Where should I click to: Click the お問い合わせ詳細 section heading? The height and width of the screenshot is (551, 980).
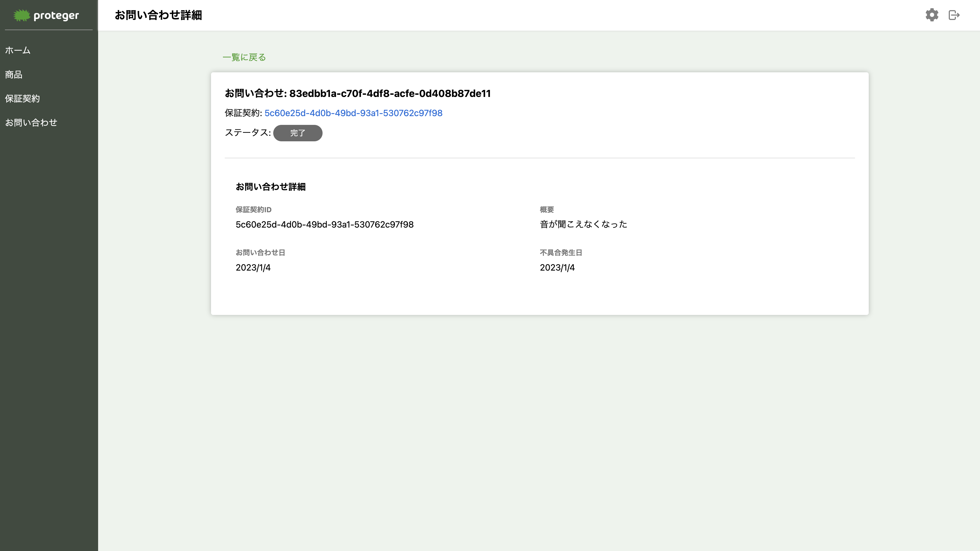pyautogui.click(x=270, y=187)
